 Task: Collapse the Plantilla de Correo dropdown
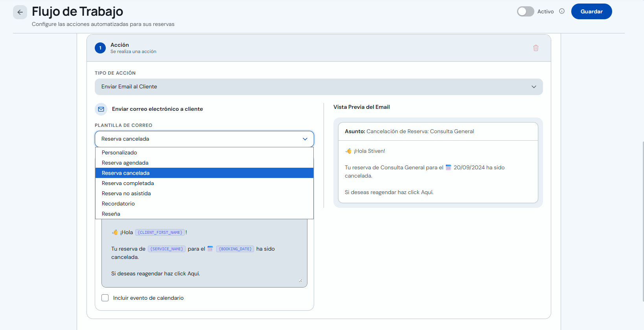pos(204,139)
